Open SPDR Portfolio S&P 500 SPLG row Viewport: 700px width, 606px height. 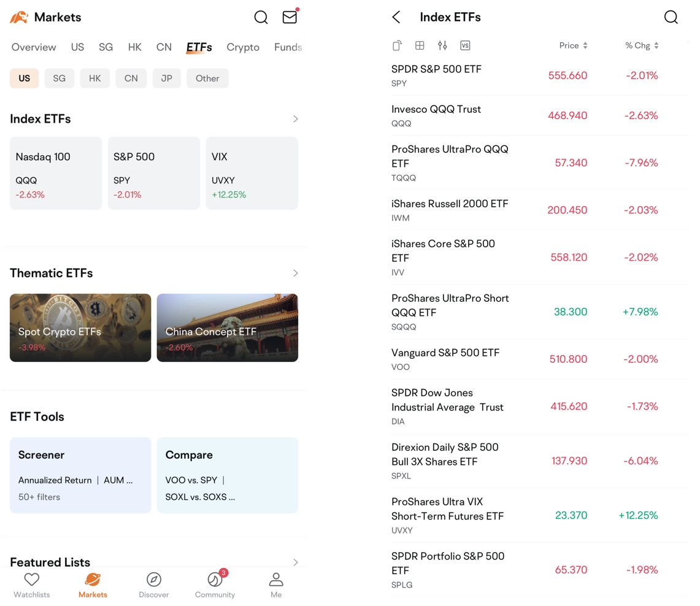[539, 570]
